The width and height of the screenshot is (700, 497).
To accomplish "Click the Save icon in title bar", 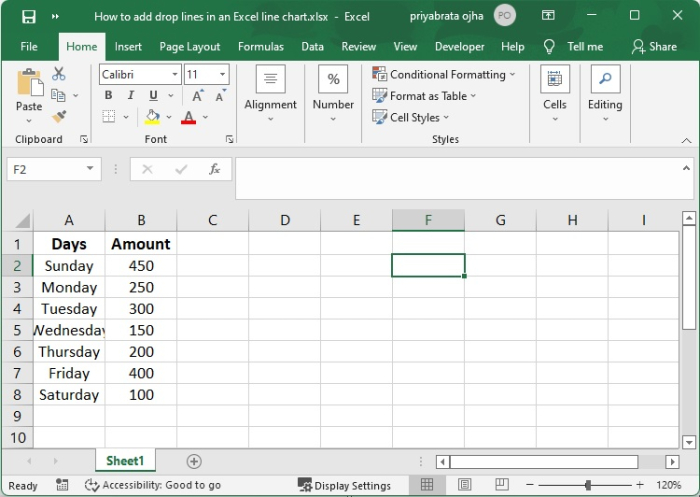I will (x=28, y=16).
